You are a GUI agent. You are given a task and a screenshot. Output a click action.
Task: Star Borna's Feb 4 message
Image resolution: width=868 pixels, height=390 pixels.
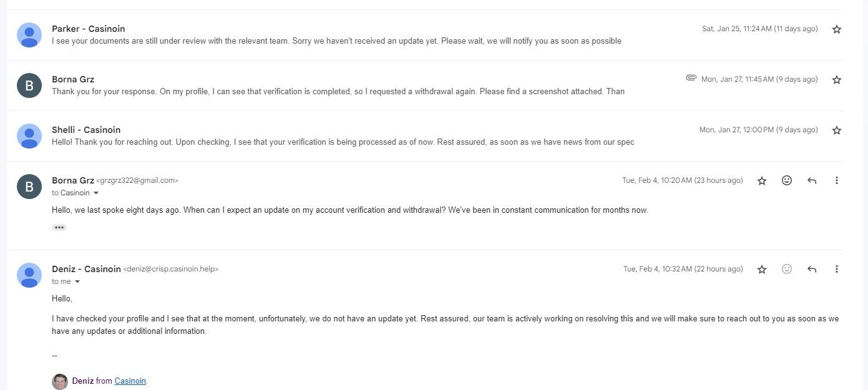point(762,181)
